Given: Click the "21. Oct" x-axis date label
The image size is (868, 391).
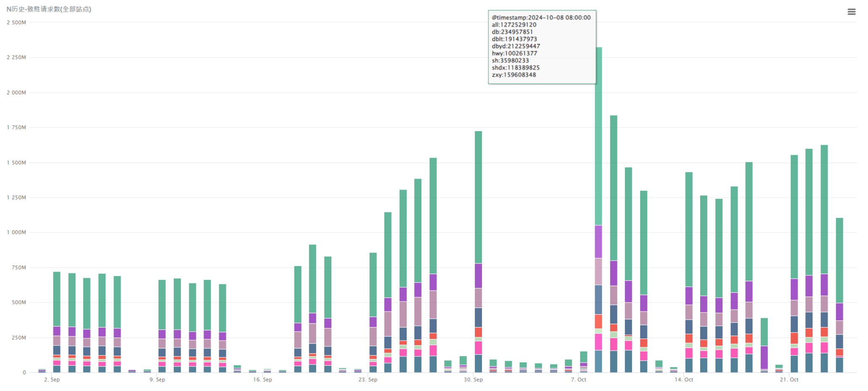Looking at the screenshot, I should click(789, 380).
